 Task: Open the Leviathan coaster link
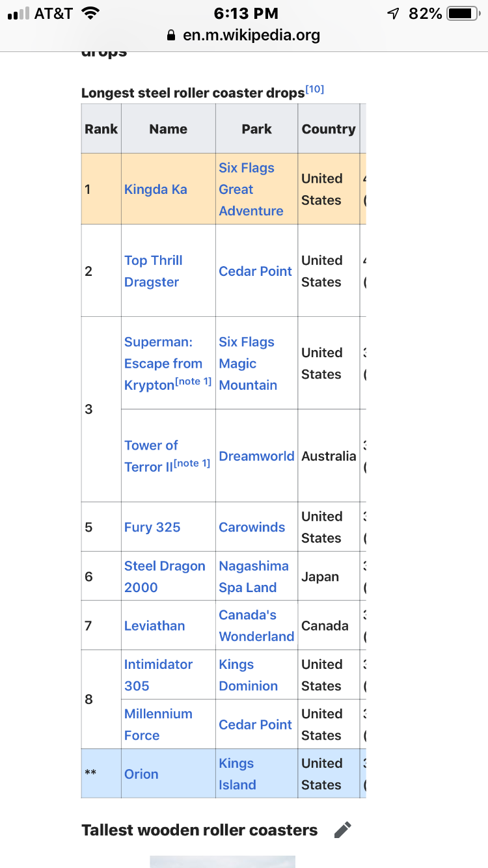pos(154,626)
